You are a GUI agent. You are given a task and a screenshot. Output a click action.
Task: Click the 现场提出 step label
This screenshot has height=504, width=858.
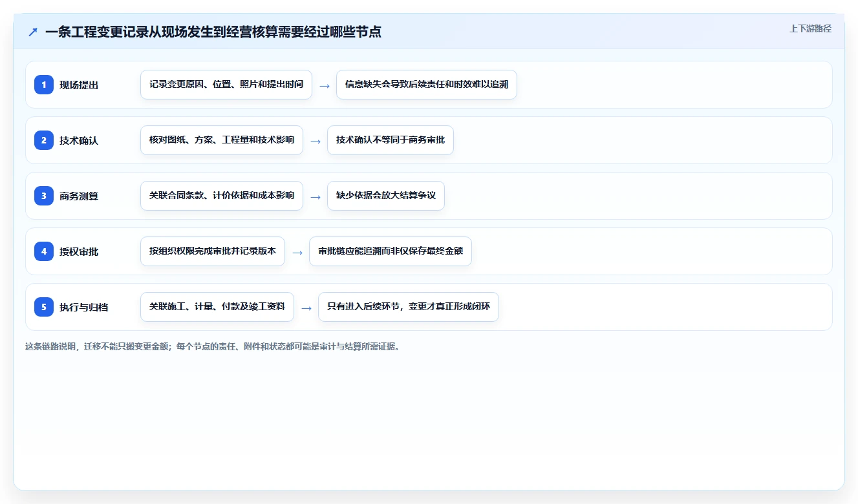point(79,85)
